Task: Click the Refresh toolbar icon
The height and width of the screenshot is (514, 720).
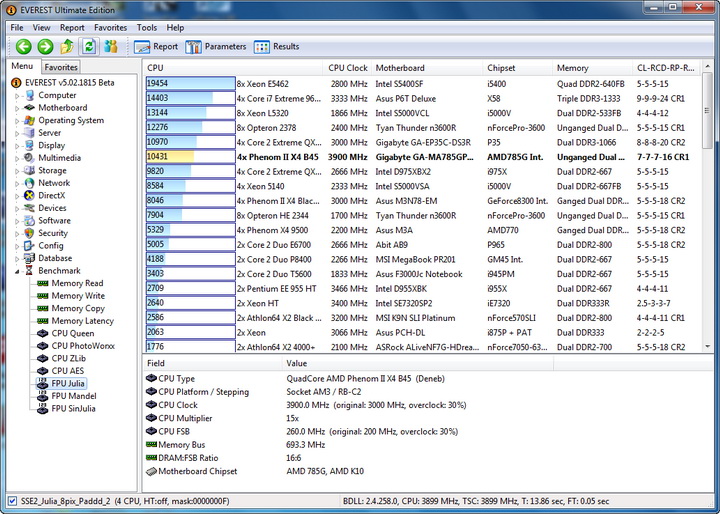Action: (x=89, y=46)
